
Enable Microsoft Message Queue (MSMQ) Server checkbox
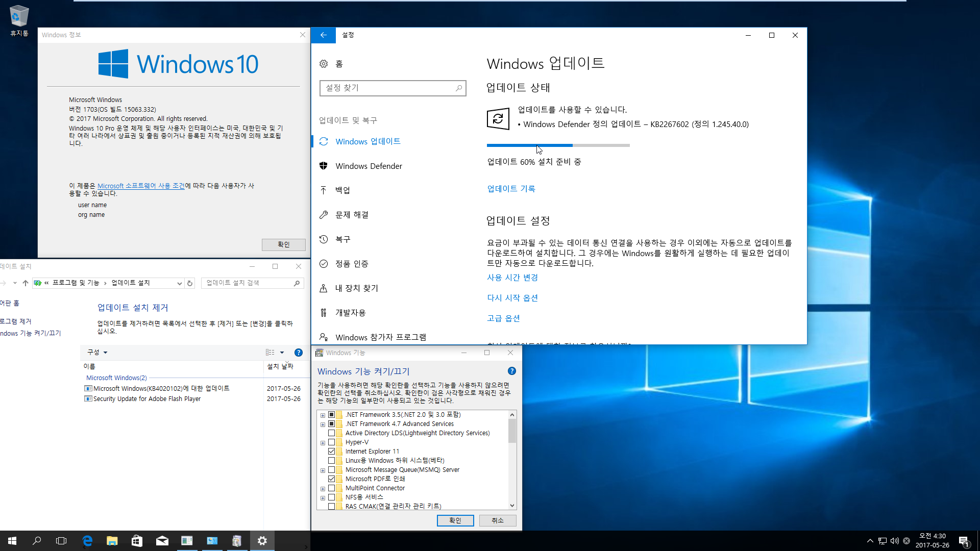(332, 470)
